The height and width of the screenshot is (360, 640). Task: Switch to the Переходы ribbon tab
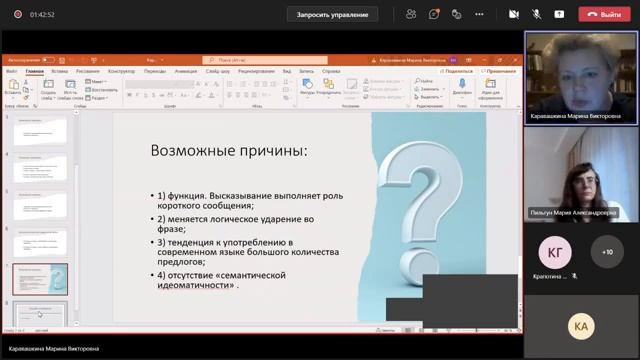click(x=155, y=71)
